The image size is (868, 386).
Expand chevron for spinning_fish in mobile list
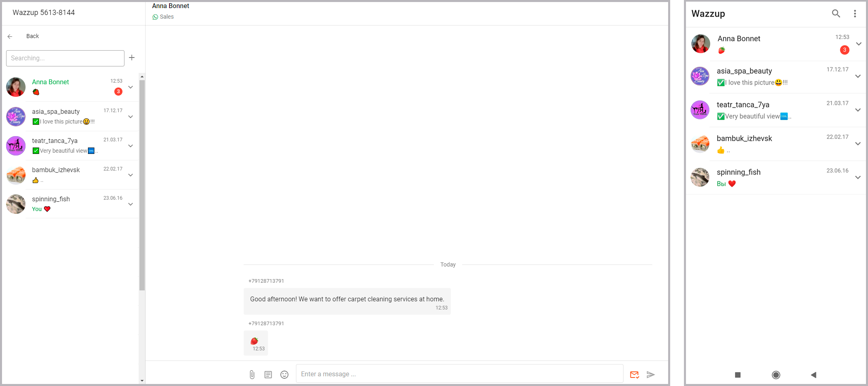(858, 177)
